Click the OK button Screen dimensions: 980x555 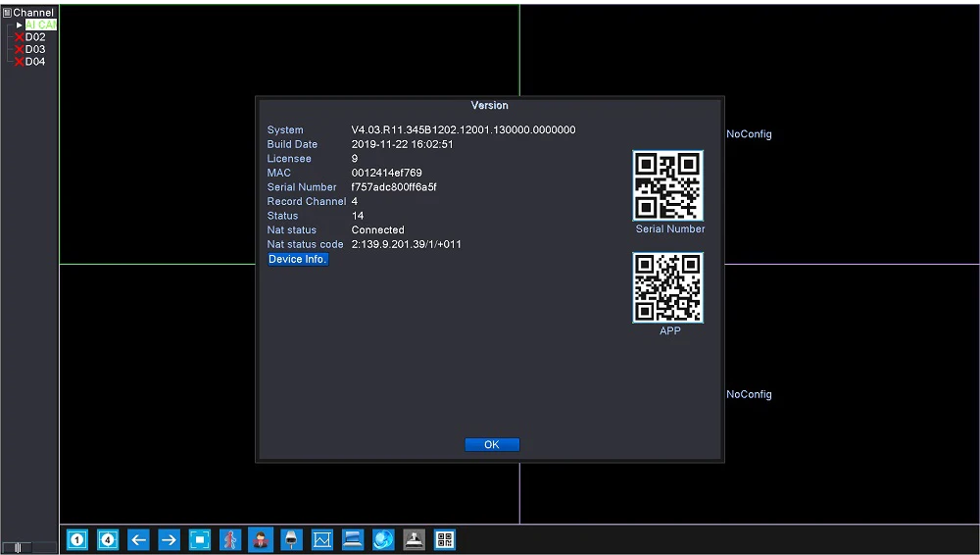[x=492, y=444]
